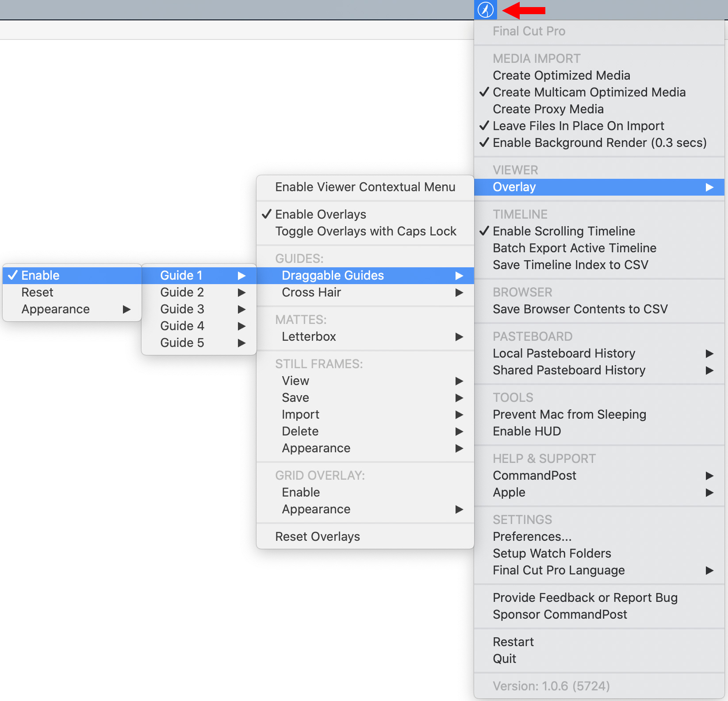Image resolution: width=728 pixels, height=701 pixels.
Task: Toggle Enable Overlays checkmark
Action: (365, 214)
